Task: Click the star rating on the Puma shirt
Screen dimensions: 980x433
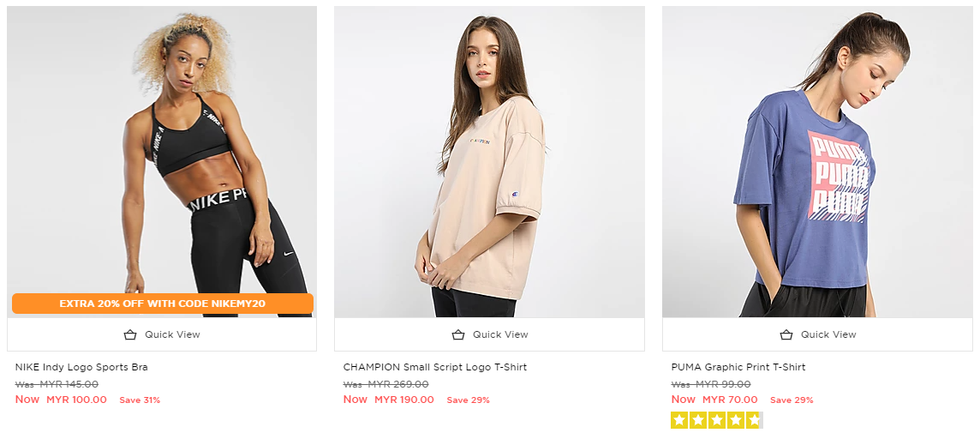Action: coord(716,420)
